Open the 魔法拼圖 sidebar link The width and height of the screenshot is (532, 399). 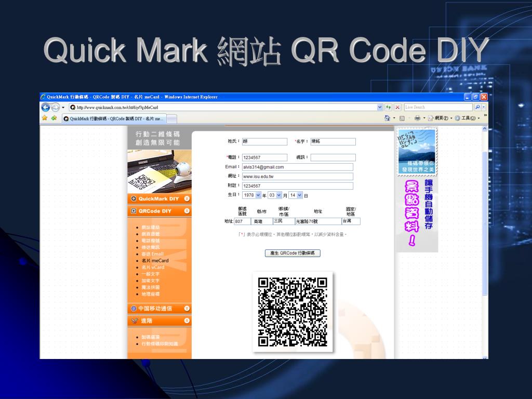point(150,287)
